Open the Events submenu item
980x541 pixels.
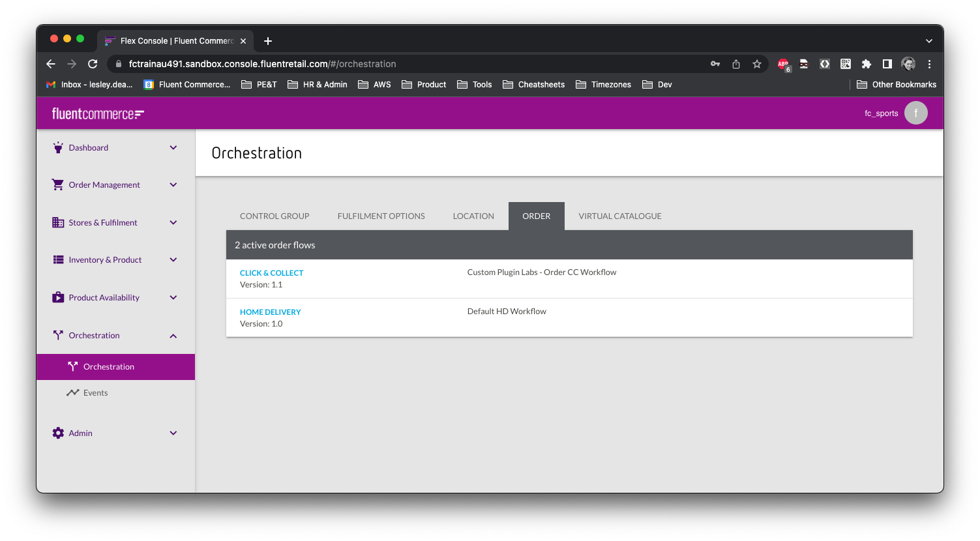pyautogui.click(x=116, y=392)
